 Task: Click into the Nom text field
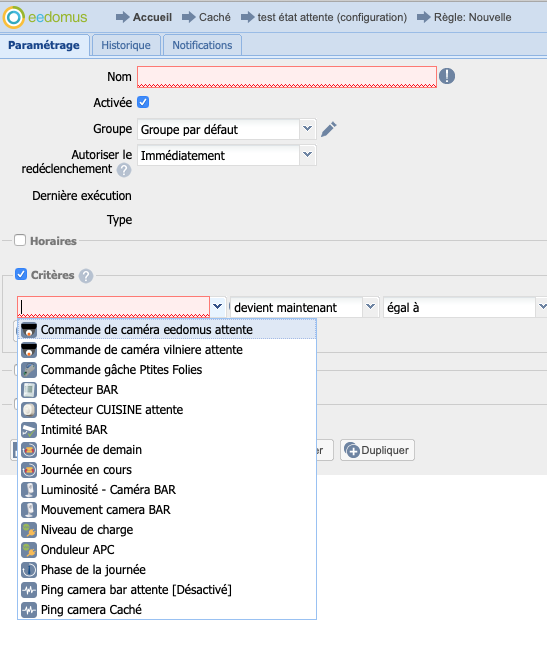(287, 77)
